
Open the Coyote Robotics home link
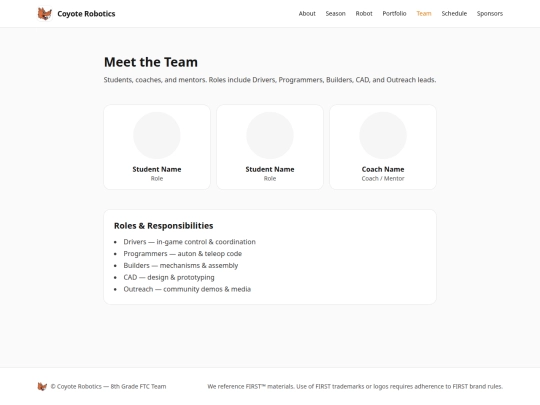pyautogui.click(x=76, y=14)
